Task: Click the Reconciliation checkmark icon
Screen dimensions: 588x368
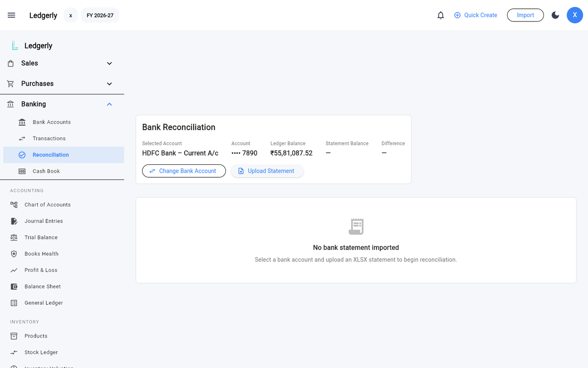Action: [22, 155]
